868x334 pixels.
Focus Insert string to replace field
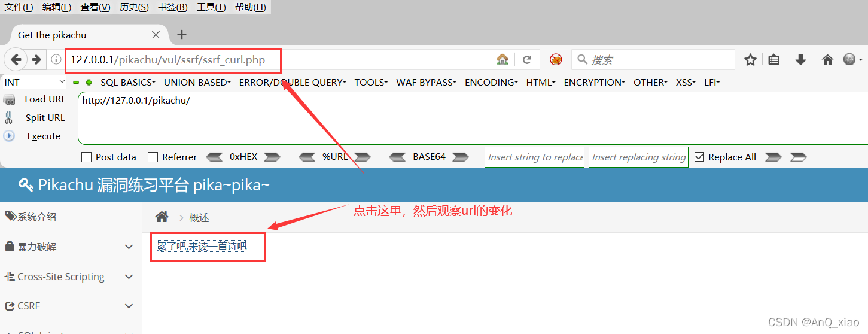tap(534, 157)
